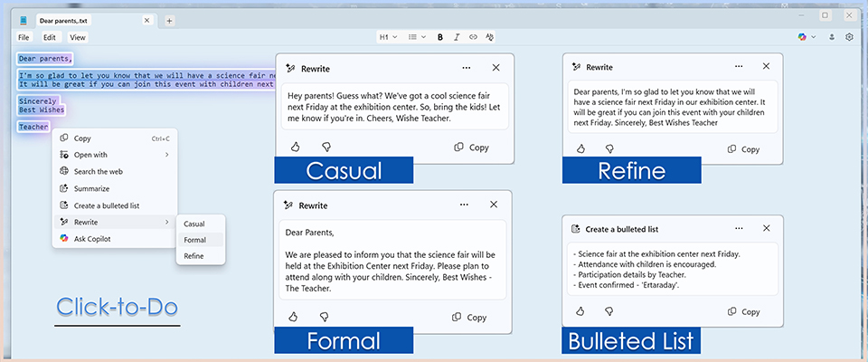
Task: Copy the Casual rewrite text
Action: pos(471,147)
